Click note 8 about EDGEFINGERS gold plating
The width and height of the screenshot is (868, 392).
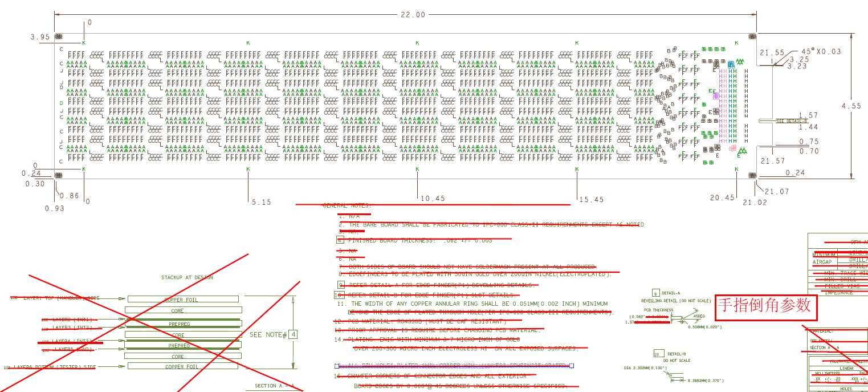click(x=475, y=274)
